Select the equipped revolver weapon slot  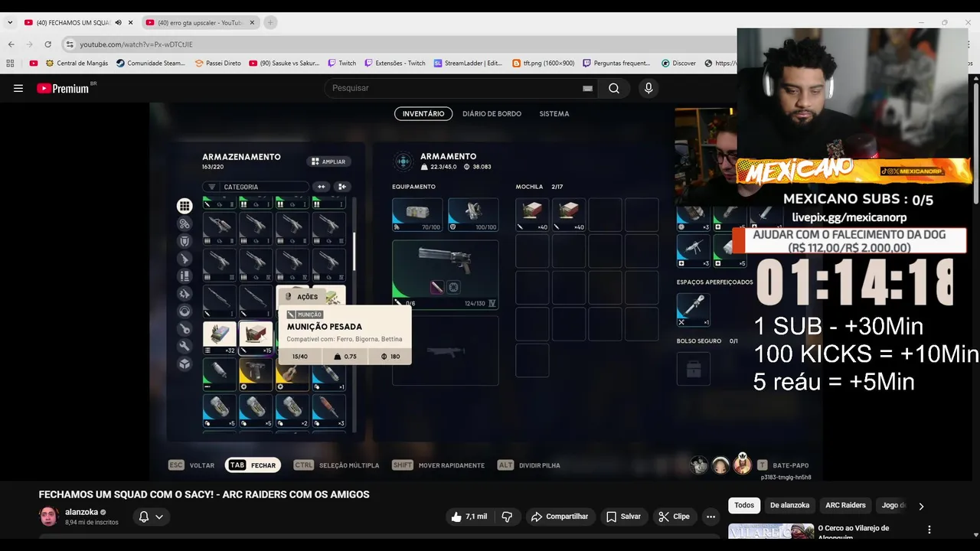(x=445, y=274)
